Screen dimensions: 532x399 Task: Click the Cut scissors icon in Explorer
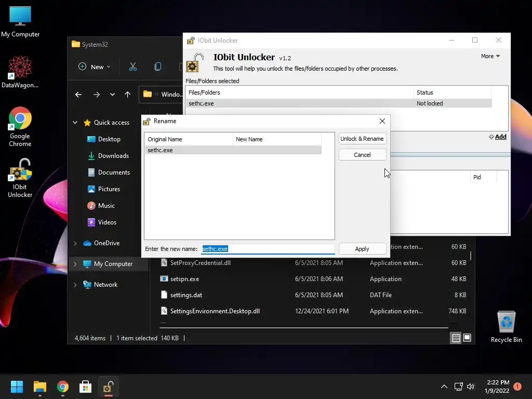(x=133, y=67)
